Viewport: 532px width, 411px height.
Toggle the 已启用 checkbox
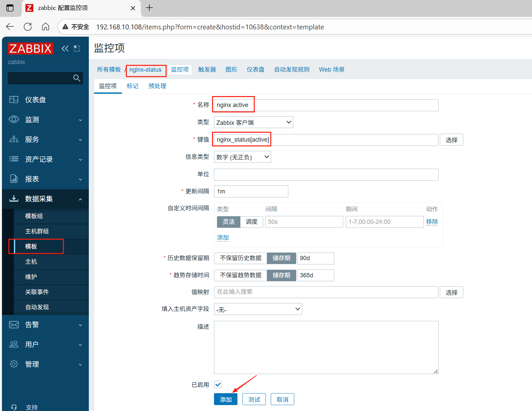click(218, 384)
